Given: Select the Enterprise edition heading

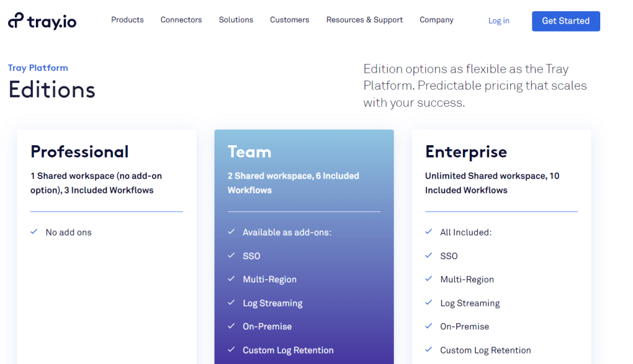Looking at the screenshot, I should click(466, 152).
